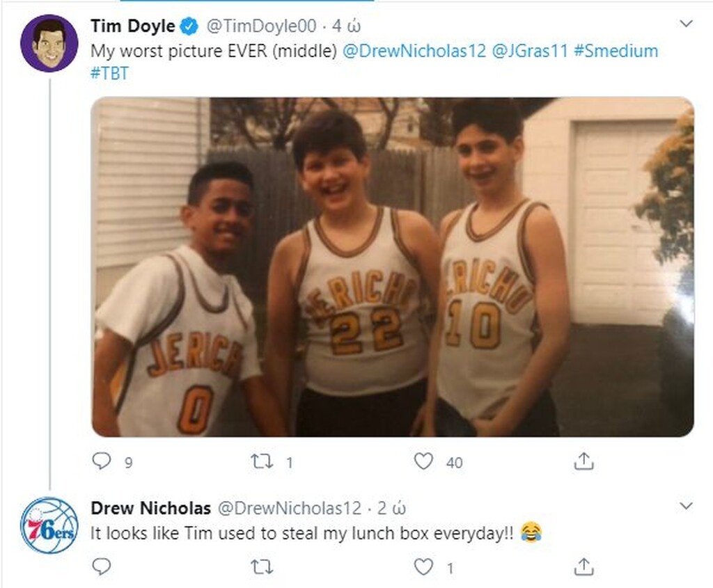Expand more options on Tim Doyle's tweet
The width and height of the screenshot is (713, 588).
click(686, 24)
